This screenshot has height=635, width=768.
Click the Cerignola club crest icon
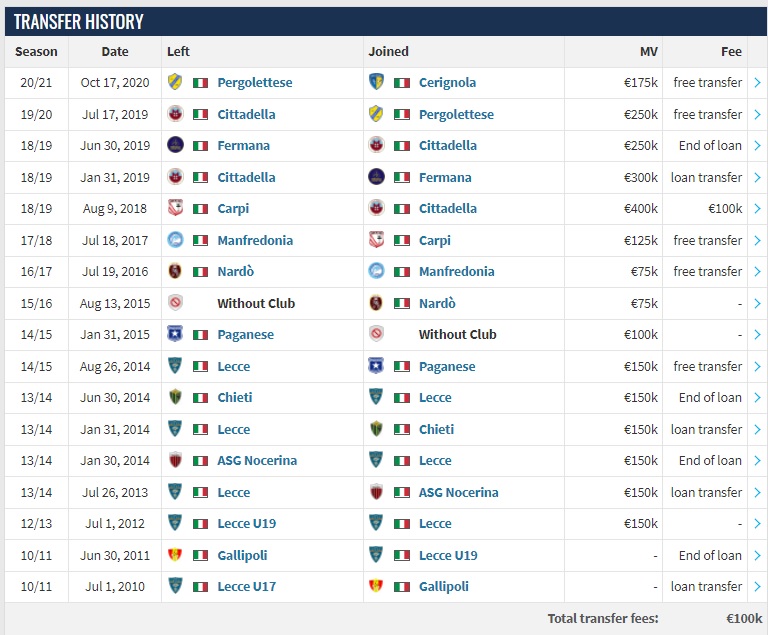(x=376, y=82)
